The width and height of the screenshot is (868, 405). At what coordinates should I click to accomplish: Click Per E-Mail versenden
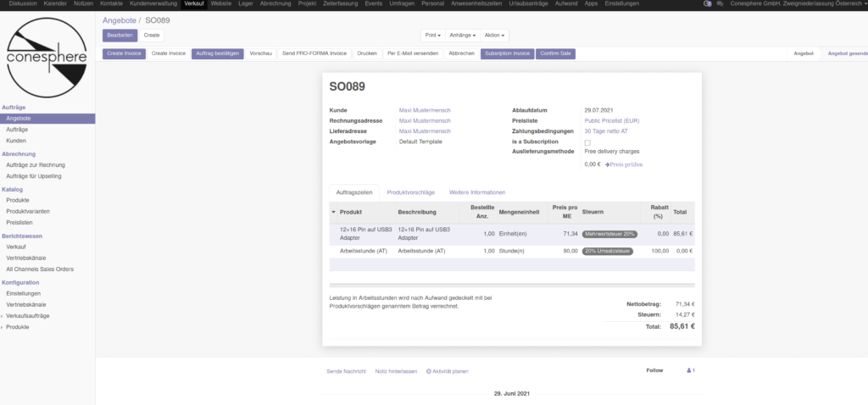point(413,53)
